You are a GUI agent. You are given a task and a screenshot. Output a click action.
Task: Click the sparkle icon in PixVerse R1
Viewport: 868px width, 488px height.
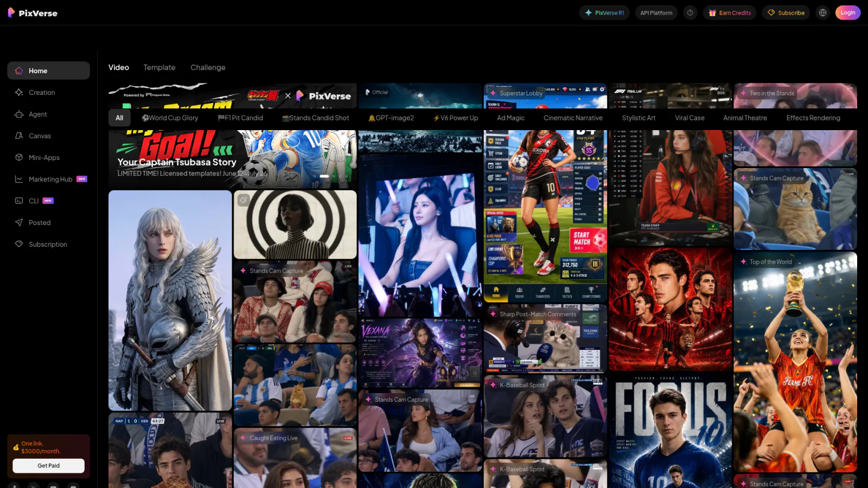pyautogui.click(x=588, y=12)
